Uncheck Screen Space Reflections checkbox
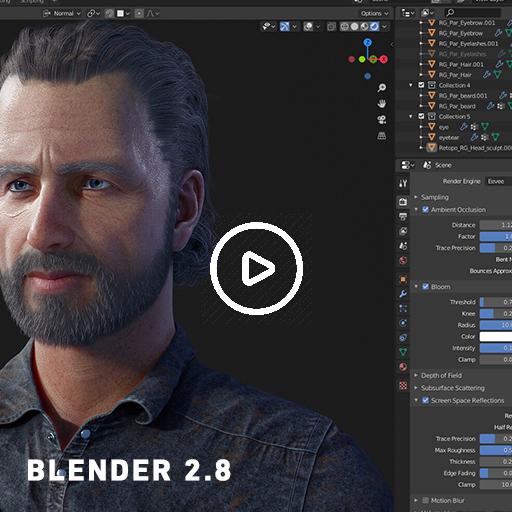Viewport: 512px width, 512px height. click(x=425, y=400)
